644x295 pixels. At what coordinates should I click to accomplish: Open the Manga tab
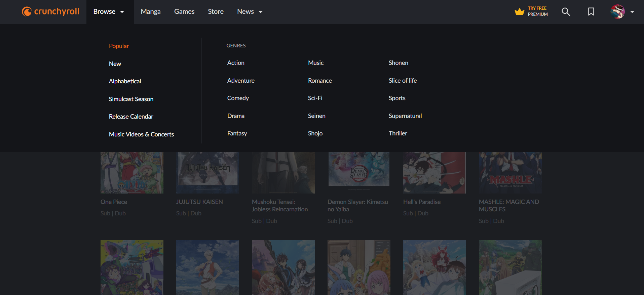pos(151,12)
